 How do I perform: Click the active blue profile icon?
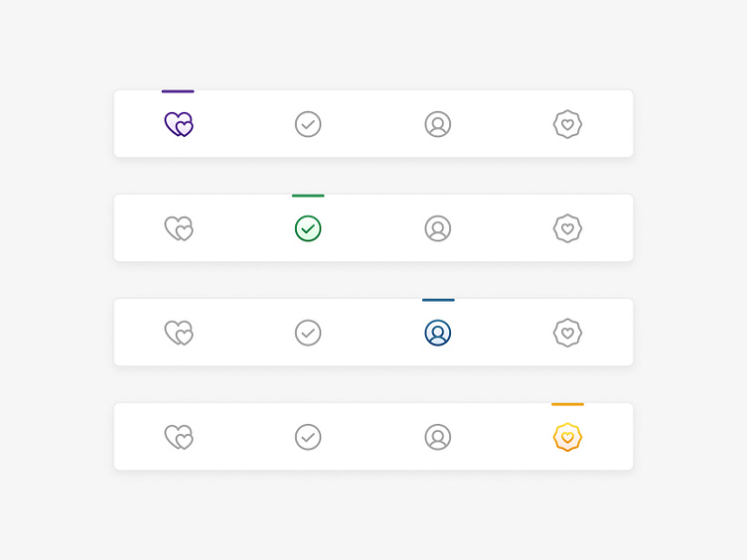coord(438,333)
